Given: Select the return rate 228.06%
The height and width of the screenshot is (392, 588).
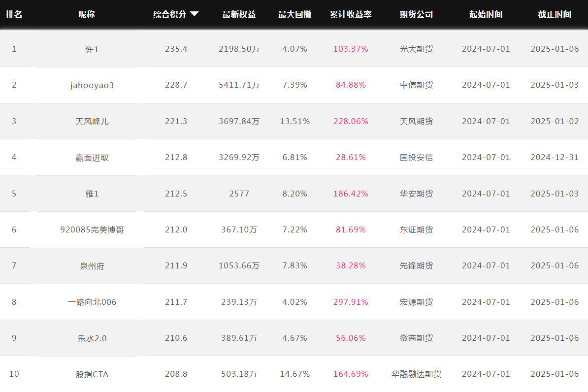Looking at the screenshot, I should tap(351, 121).
